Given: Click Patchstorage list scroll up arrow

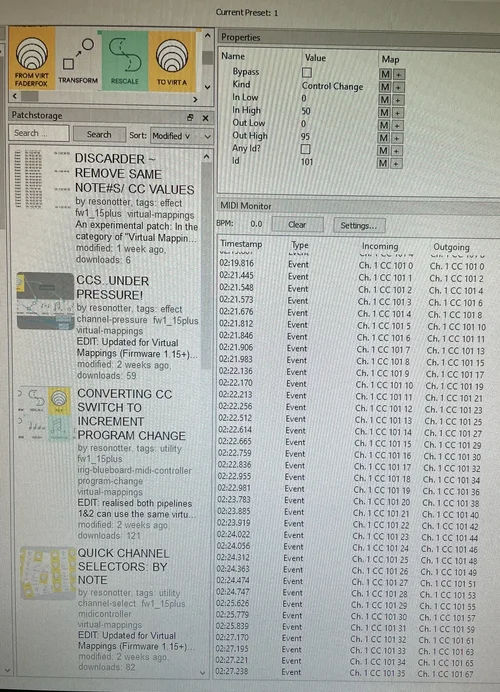Looking at the screenshot, I should click(x=207, y=157).
